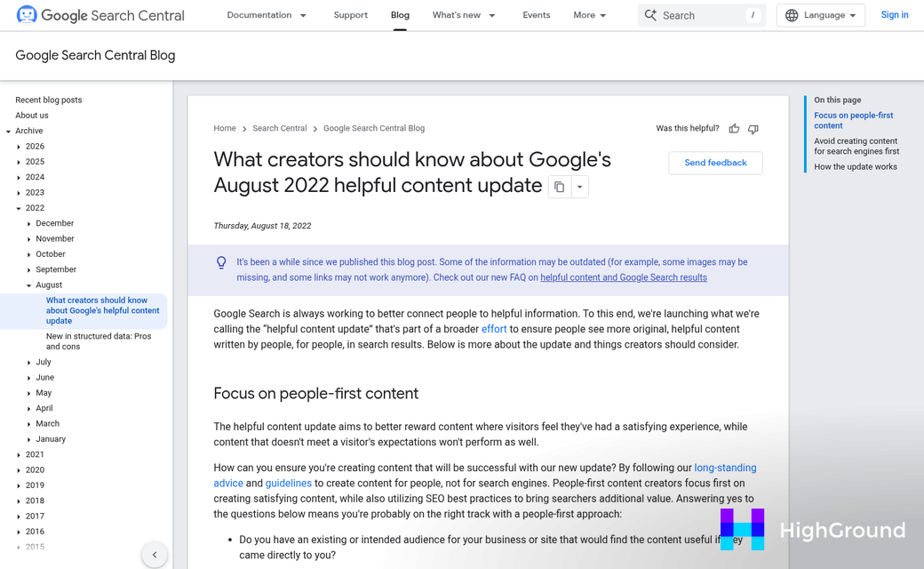924x569 pixels.
Task: Open the 'helpful content and Google Search results' link
Action: [624, 277]
